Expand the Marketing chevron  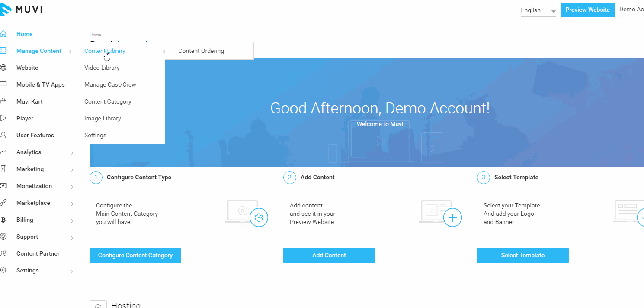[72, 170]
